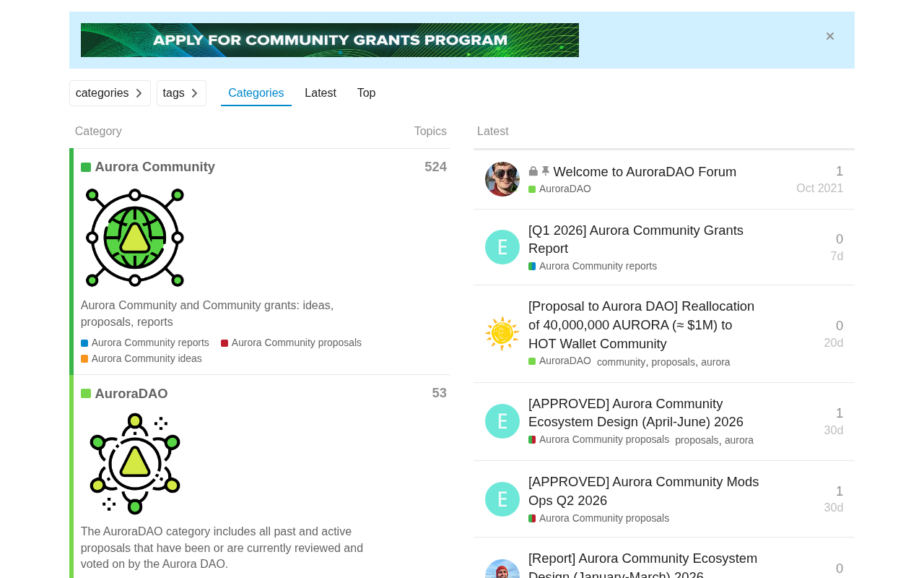Select the aurora tag on reallocation proposal
Screen dimensions: 924x578
pos(715,362)
